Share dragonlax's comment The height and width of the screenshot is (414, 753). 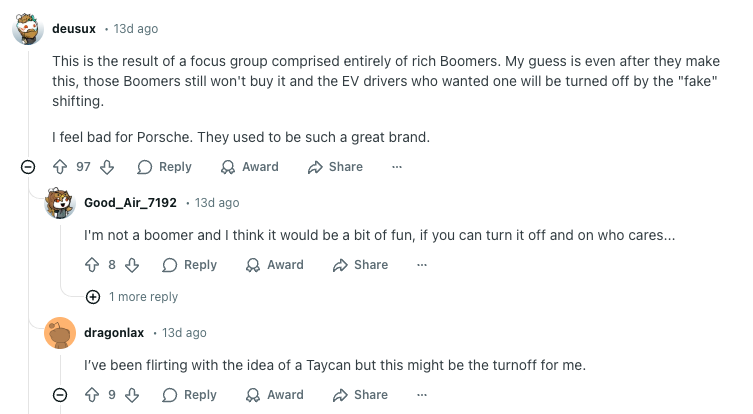click(360, 395)
